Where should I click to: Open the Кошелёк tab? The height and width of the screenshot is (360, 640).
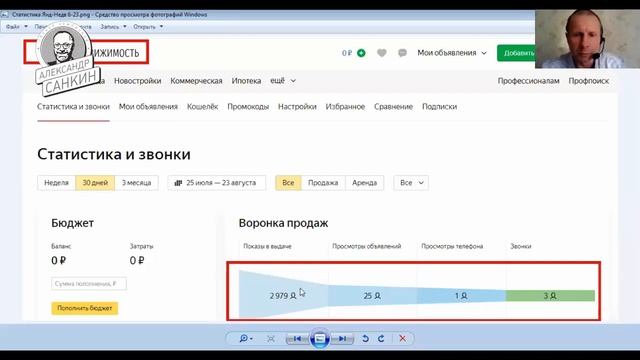click(x=202, y=107)
